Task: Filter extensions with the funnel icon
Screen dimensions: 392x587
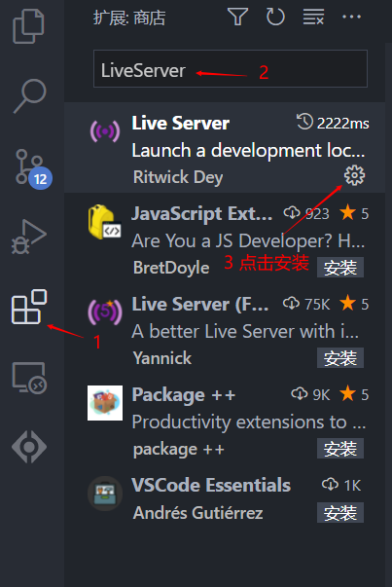Action: tap(238, 17)
